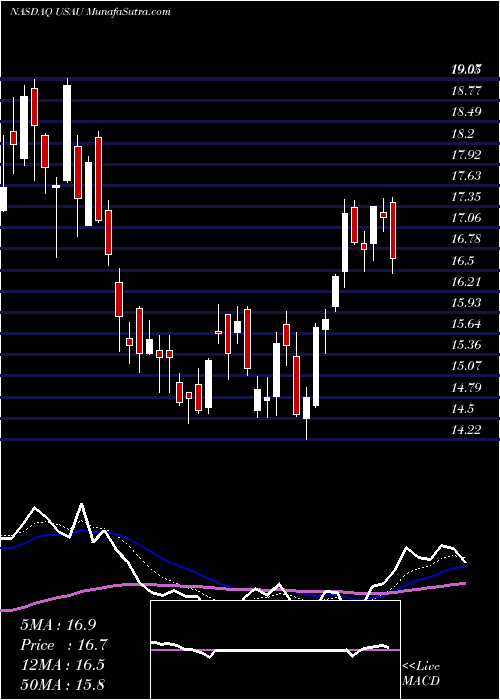Click the 16.21 price axis label

[467, 281]
